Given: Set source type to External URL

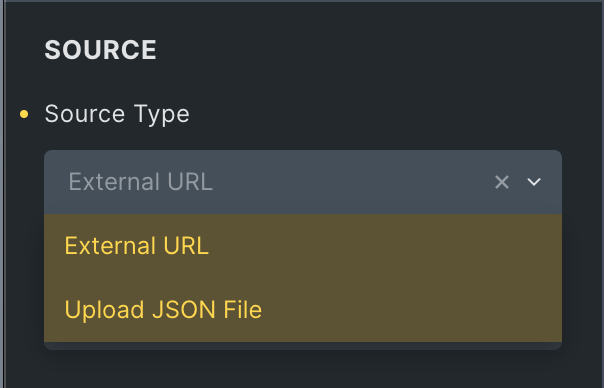Looking at the screenshot, I should [x=303, y=246].
